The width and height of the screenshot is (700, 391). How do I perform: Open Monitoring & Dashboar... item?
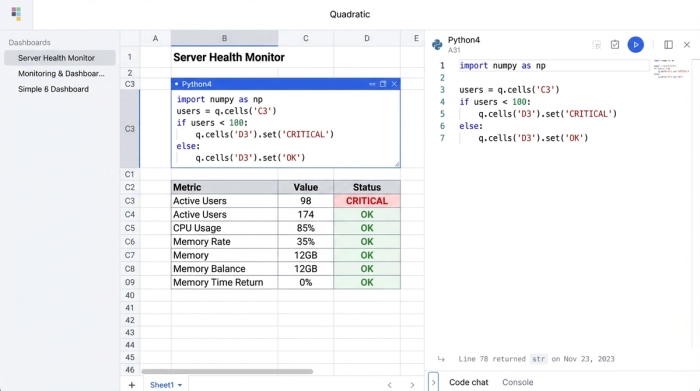[x=61, y=74]
